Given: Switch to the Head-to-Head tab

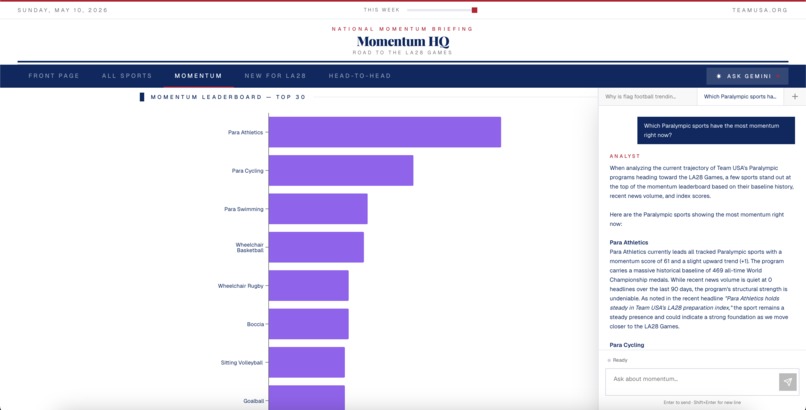Looking at the screenshot, I should tap(360, 76).
